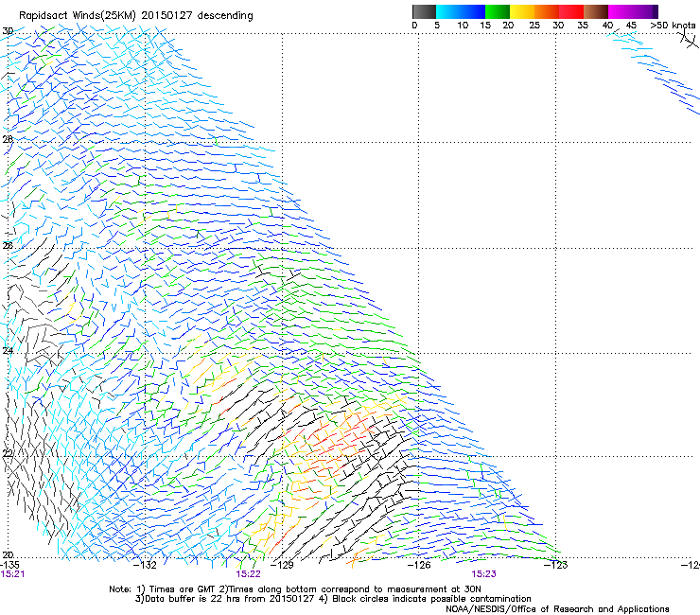Click the title 'Rapidscat Winds(25KM) 20150127 descending'
This screenshot has width=700, height=615.
coord(135,16)
